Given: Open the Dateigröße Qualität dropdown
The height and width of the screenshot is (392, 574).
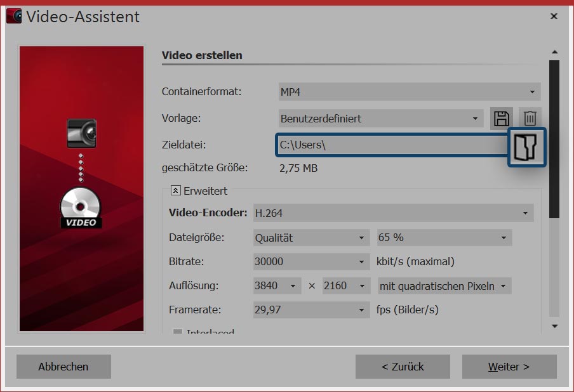Looking at the screenshot, I should (310, 238).
